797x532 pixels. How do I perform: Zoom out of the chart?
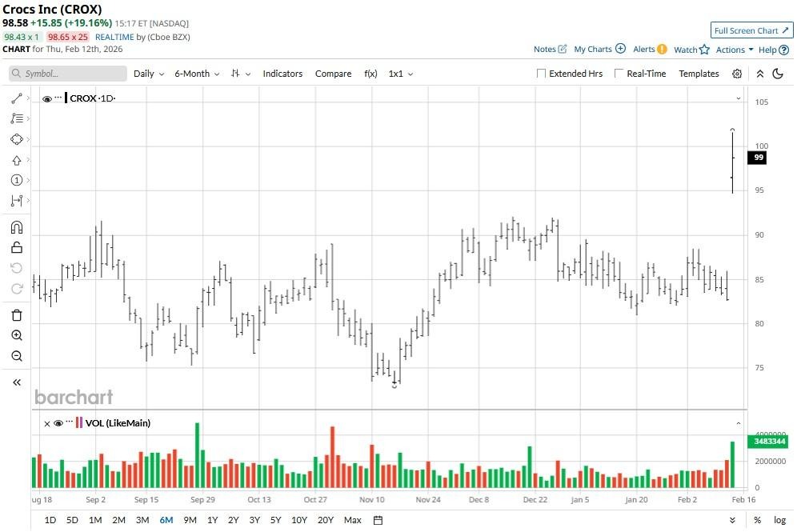17,356
